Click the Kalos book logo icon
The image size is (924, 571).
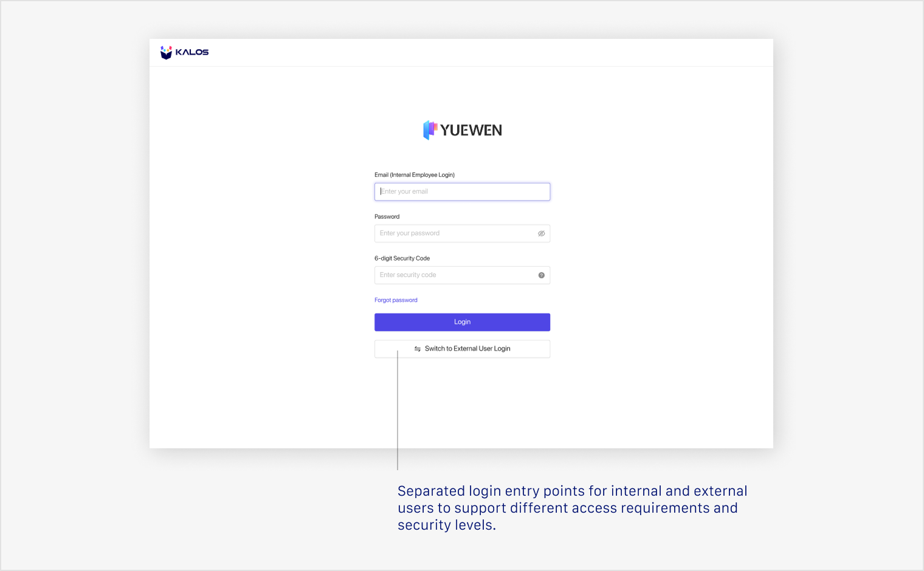[166, 52]
